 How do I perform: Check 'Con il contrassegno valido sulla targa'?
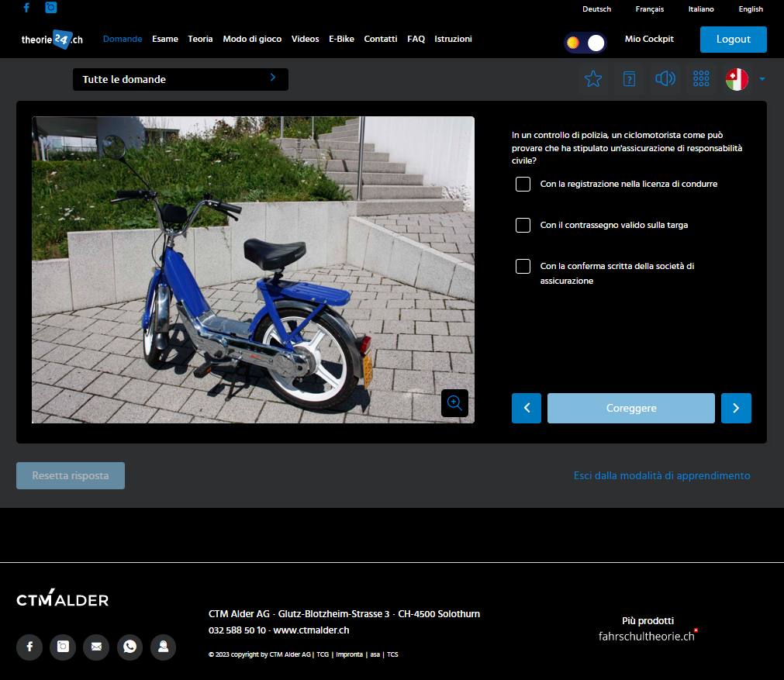[x=523, y=225]
